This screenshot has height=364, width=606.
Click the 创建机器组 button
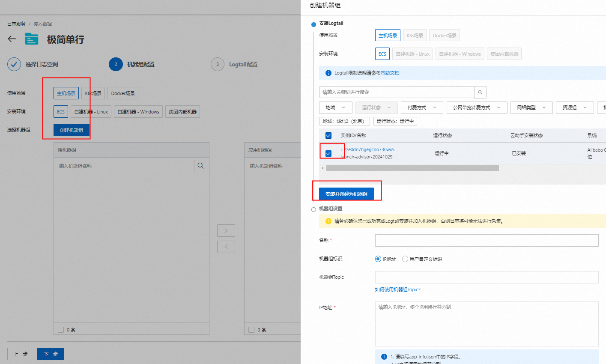(x=72, y=130)
